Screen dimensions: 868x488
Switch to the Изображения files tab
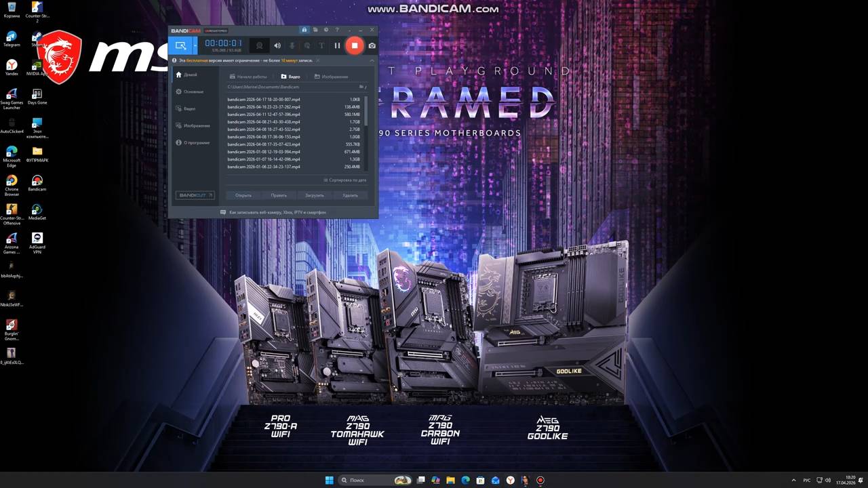coord(332,77)
